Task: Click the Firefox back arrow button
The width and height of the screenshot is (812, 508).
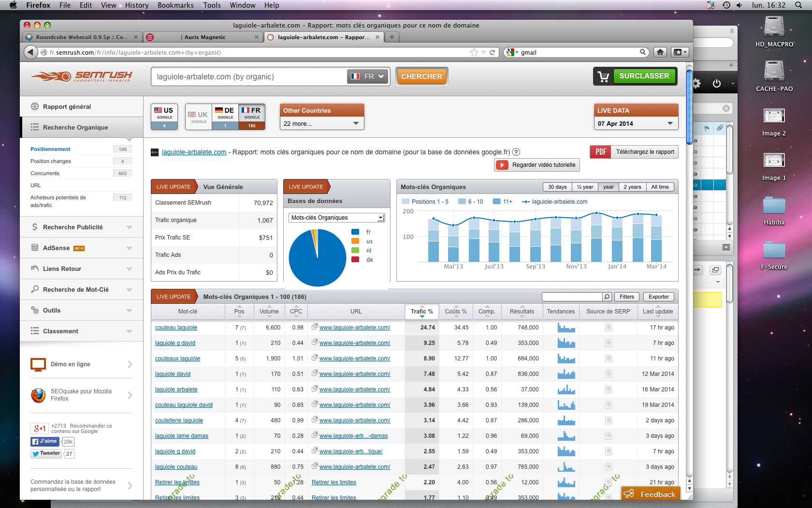Action: pos(31,52)
